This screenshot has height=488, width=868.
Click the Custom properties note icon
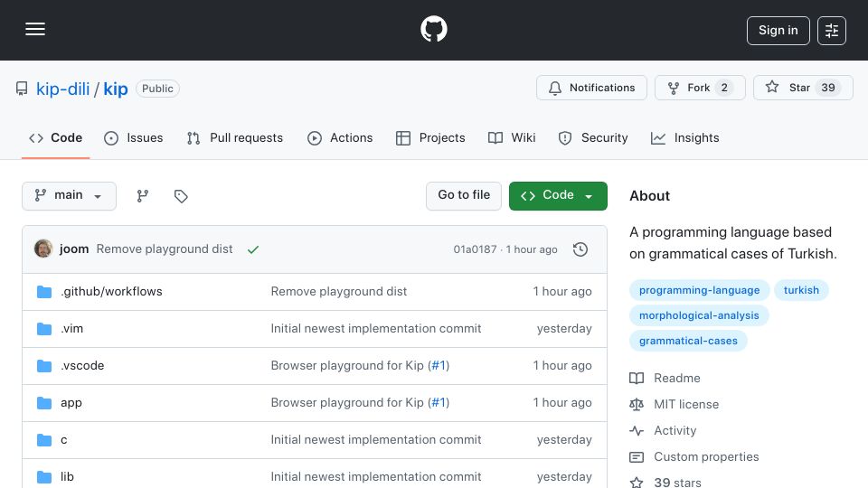click(x=637, y=457)
